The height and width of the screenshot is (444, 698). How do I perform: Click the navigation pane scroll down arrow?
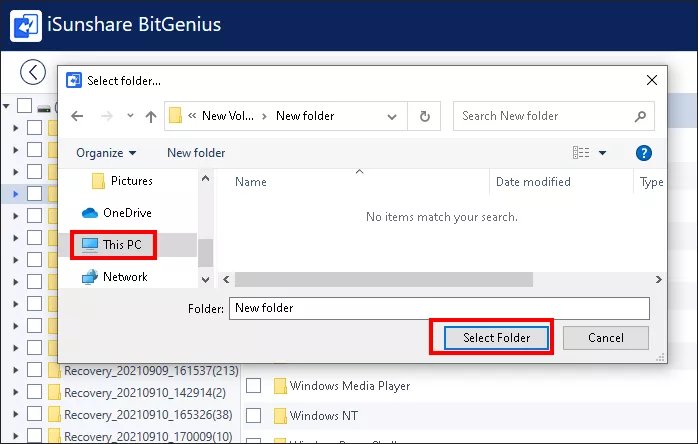click(x=205, y=280)
